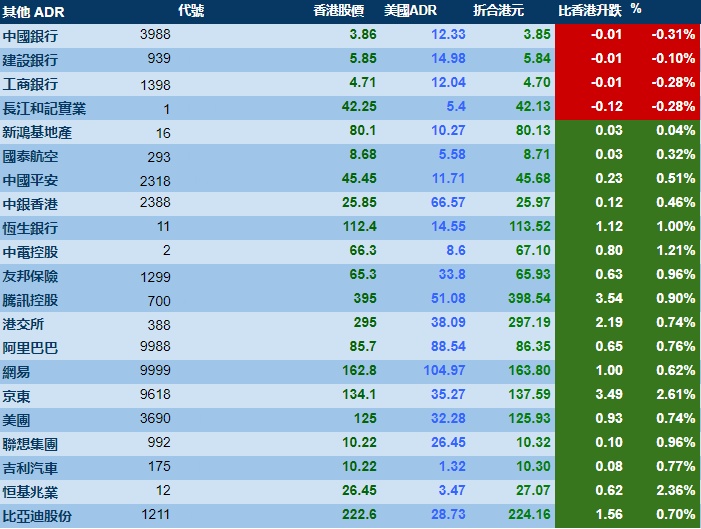This screenshot has width=701, height=529.
Task: Click stock code 9988
Action: click(x=155, y=347)
